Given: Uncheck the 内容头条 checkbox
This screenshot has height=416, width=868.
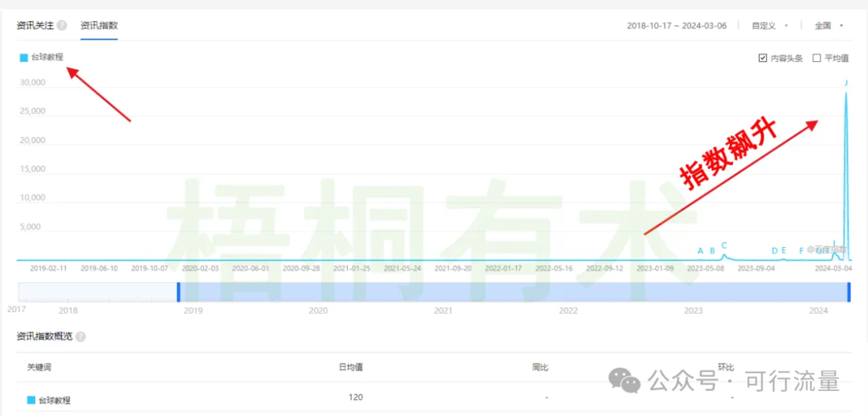Looking at the screenshot, I should point(763,58).
